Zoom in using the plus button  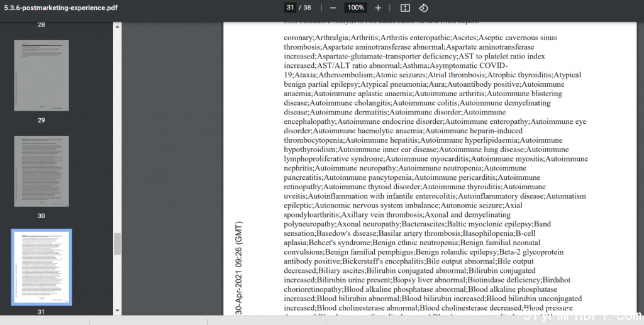point(378,8)
